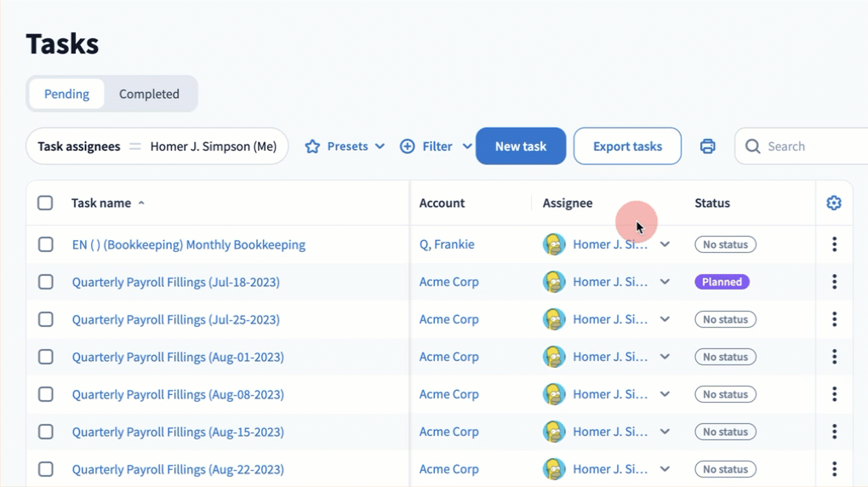Click the New task button
Screen dimensions: 868x487
click(x=521, y=146)
